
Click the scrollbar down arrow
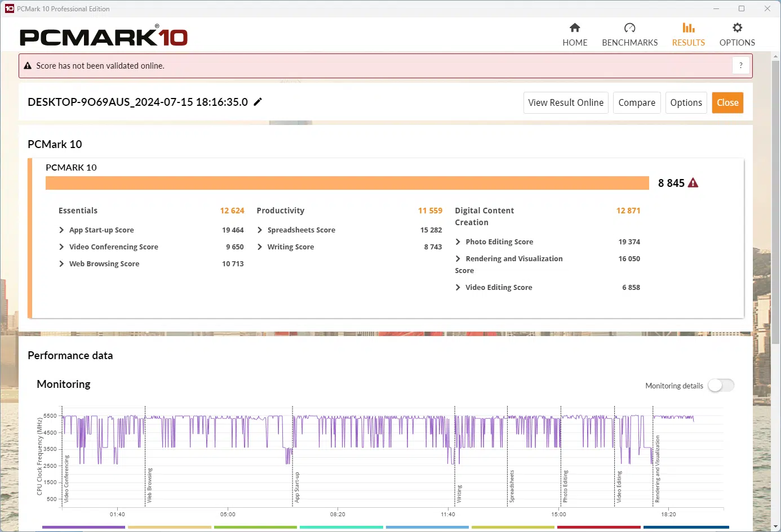[775, 527]
